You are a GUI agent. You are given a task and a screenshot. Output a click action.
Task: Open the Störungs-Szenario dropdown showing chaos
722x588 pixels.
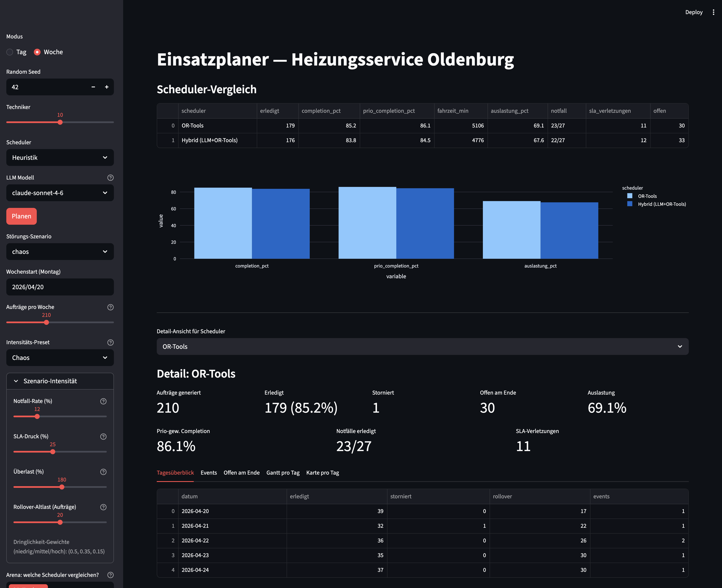(x=60, y=252)
